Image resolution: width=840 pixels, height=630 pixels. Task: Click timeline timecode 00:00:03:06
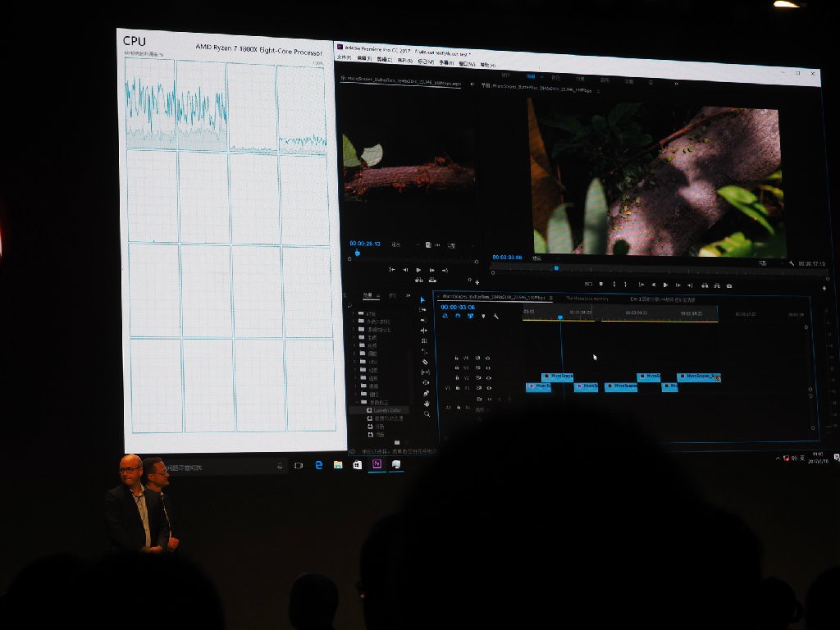[458, 307]
